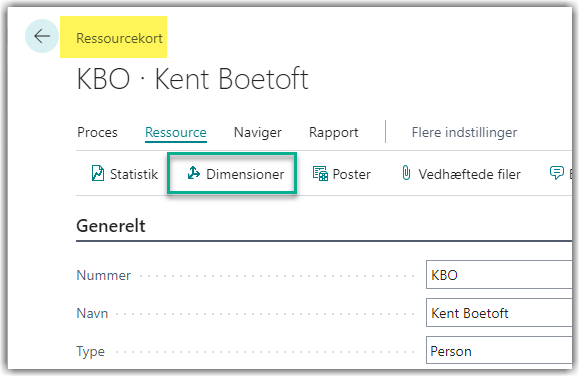Click the comment bubble icon
This screenshot has width=580, height=377.
tap(557, 173)
